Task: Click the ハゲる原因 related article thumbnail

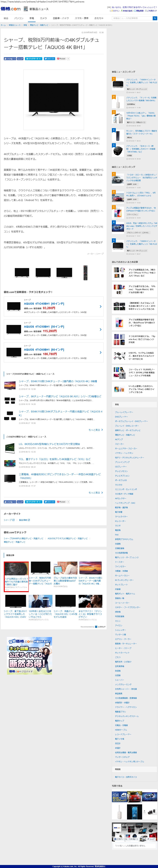Action: [16, 568]
